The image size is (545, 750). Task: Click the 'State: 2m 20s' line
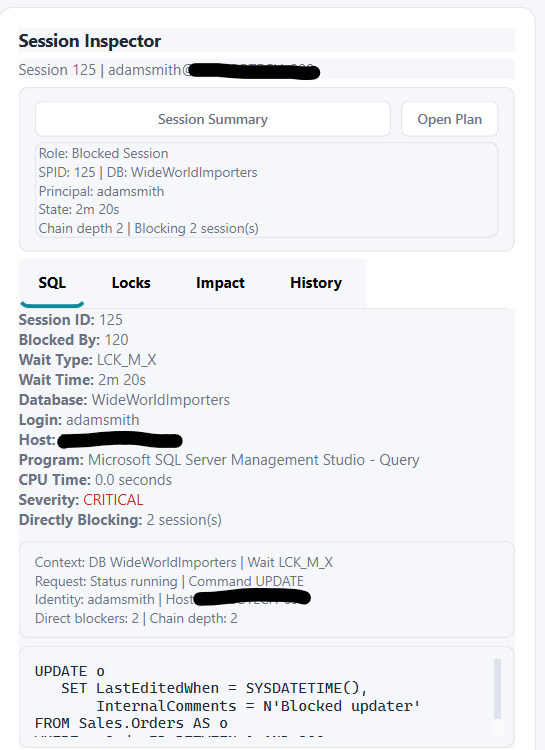click(x=79, y=210)
